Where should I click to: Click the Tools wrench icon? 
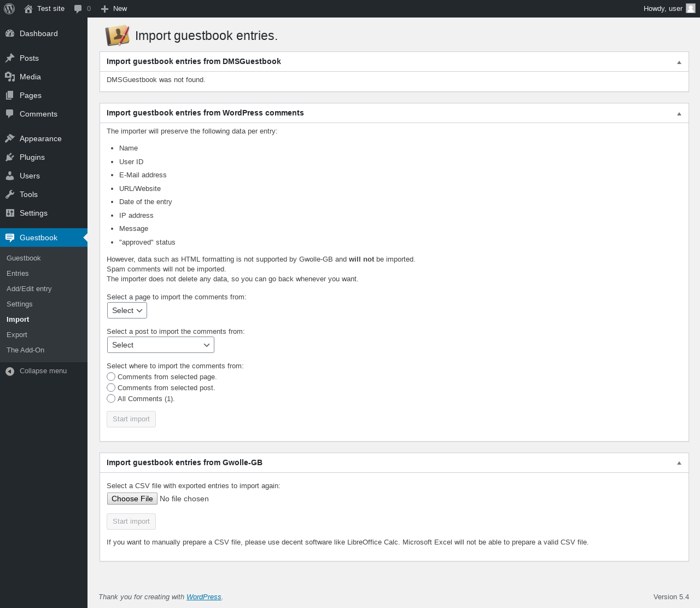click(x=10, y=194)
